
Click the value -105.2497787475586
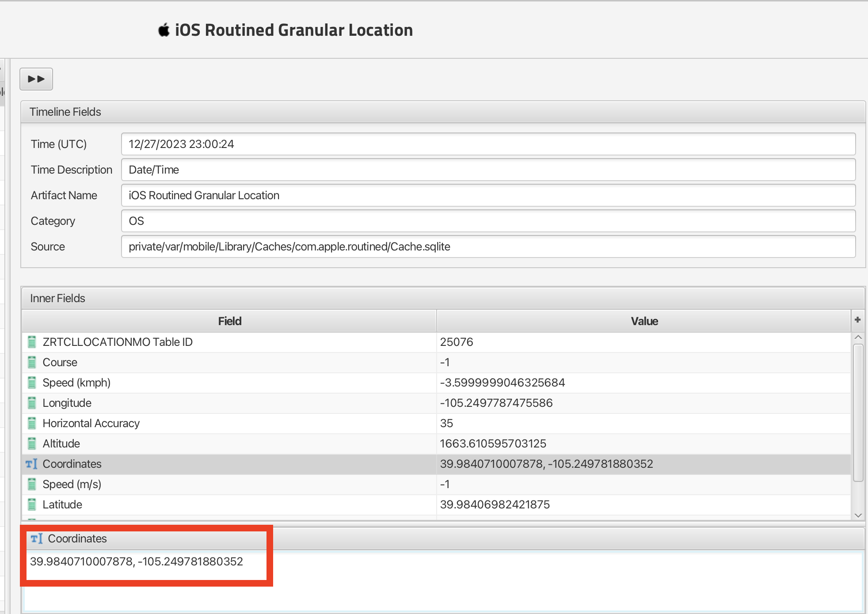click(x=496, y=403)
